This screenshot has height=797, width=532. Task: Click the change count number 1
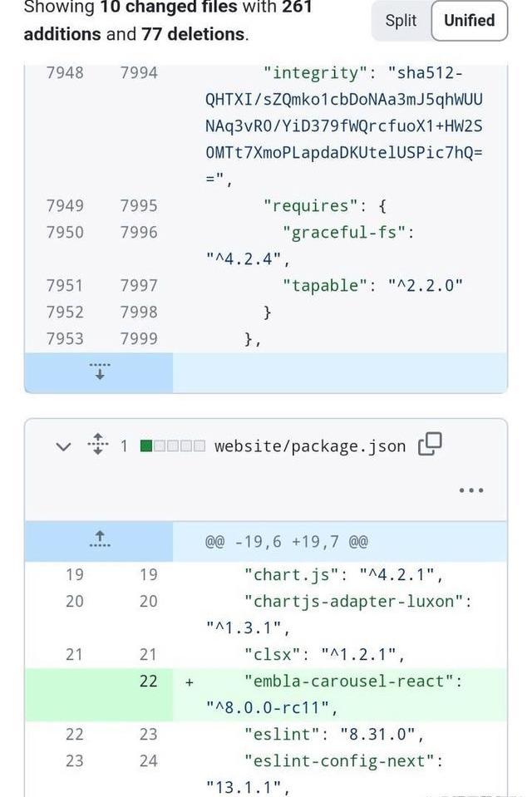(x=124, y=445)
